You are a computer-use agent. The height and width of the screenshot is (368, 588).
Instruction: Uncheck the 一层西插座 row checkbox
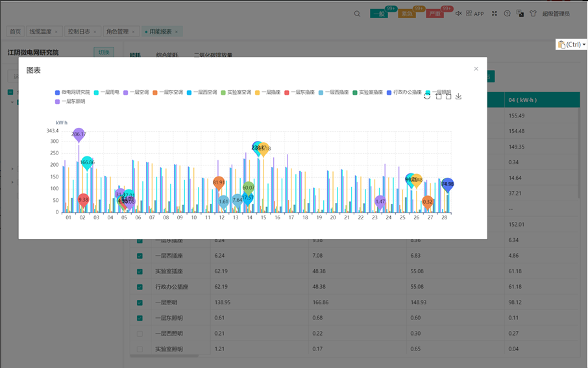[140, 256]
